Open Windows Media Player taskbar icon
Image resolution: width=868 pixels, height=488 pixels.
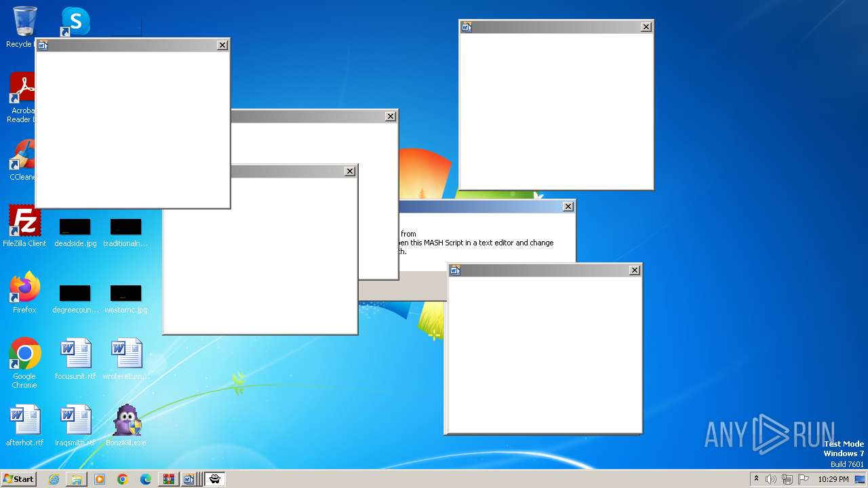pos(100,479)
